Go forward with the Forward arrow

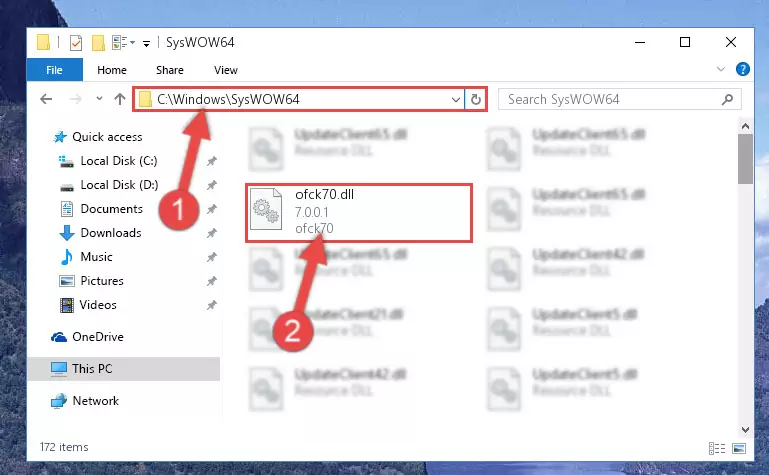(x=76, y=100)
